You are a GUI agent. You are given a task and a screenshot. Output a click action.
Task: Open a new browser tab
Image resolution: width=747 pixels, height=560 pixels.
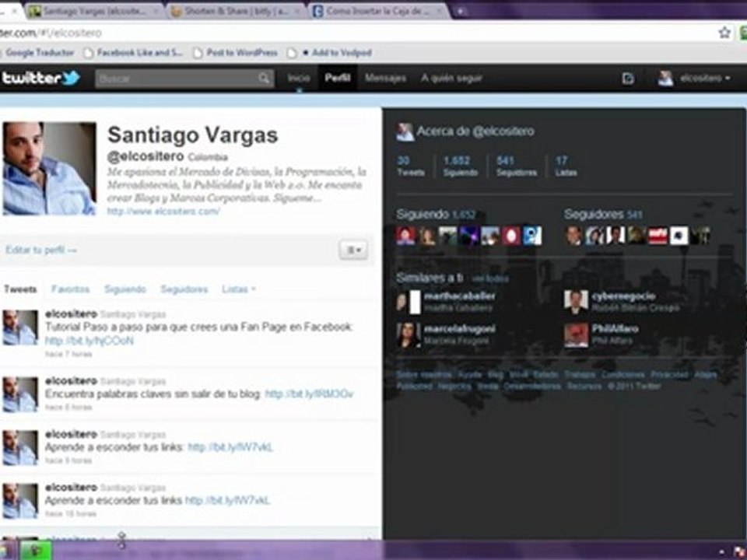tap(460, 12)
